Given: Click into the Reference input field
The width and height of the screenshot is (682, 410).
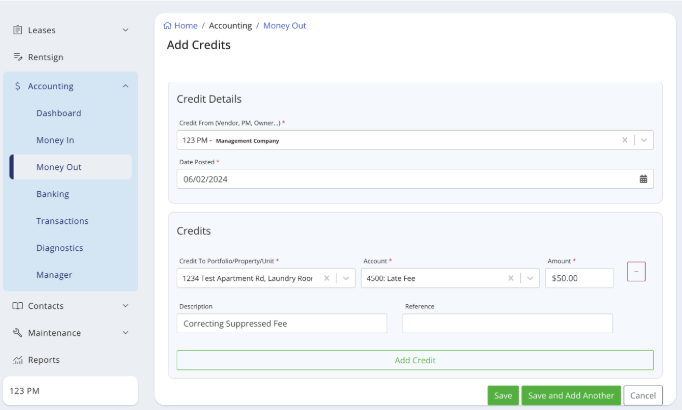Looking at the screenshot, I should pos(507,323).
